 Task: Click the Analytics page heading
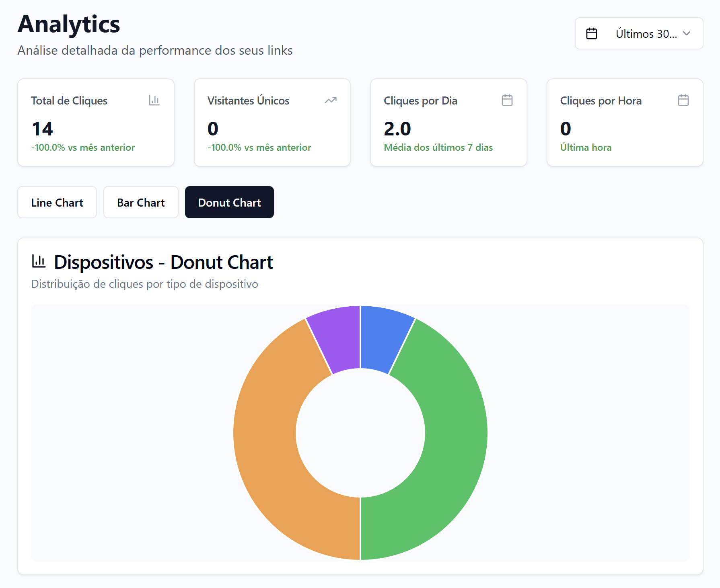point(69,24)
